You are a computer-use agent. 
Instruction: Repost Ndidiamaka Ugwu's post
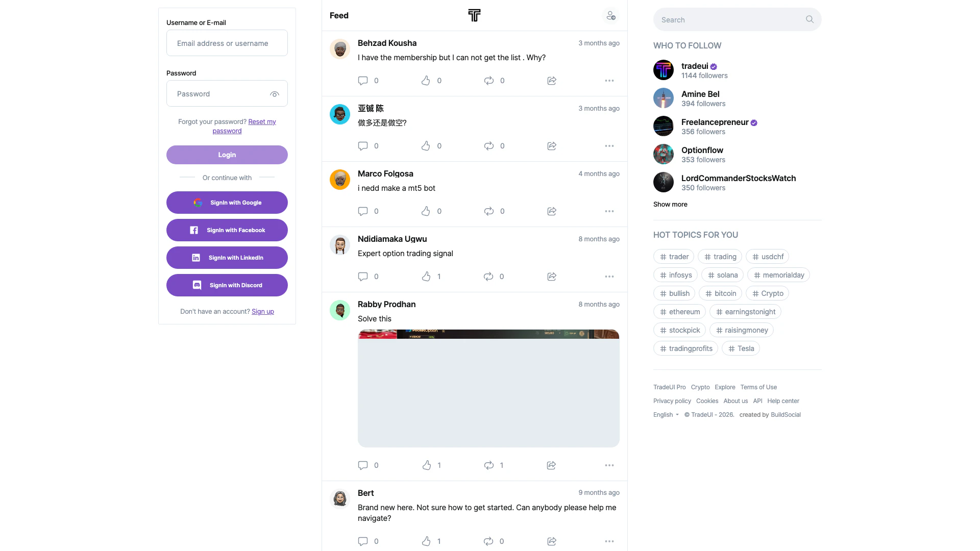pyautogui.click(x=488, y=277)
